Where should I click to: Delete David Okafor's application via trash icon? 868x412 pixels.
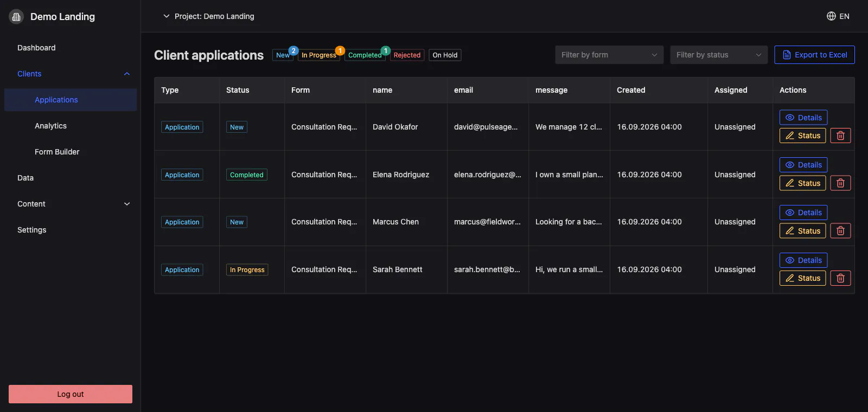pos(840,136)
